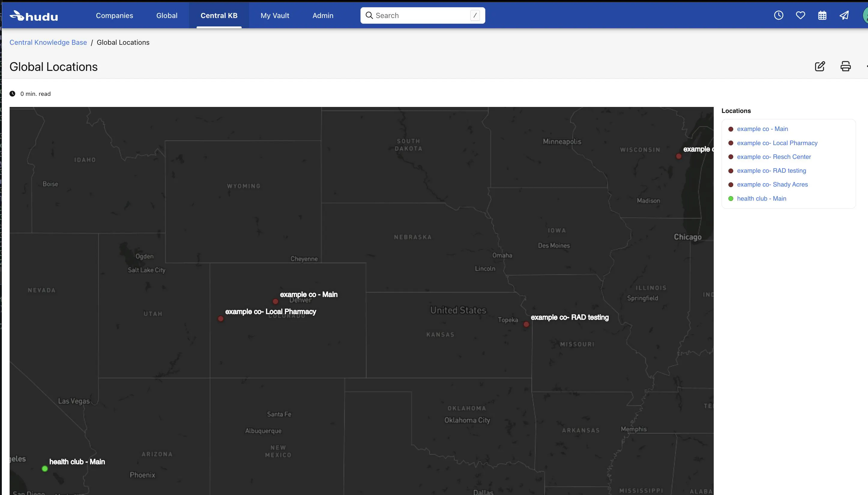Open the My Vault tab
This screenshot has width=868, height=495.
[275, 16]
